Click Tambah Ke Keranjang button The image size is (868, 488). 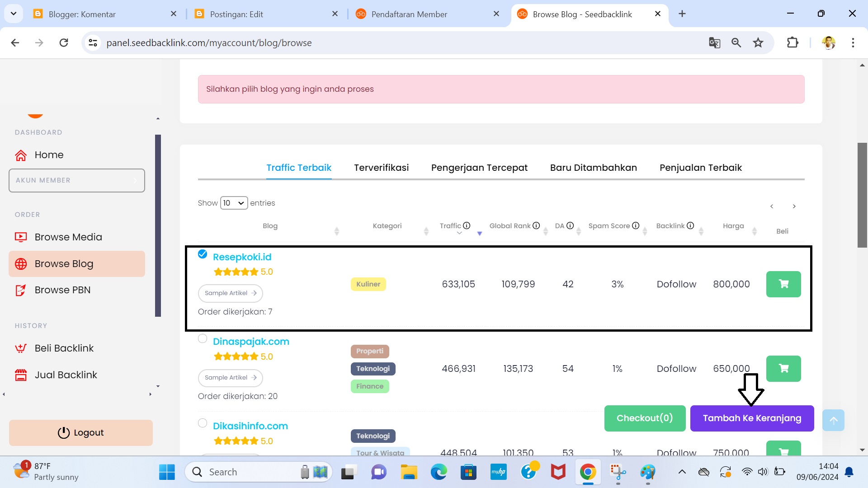coord(751,418)
